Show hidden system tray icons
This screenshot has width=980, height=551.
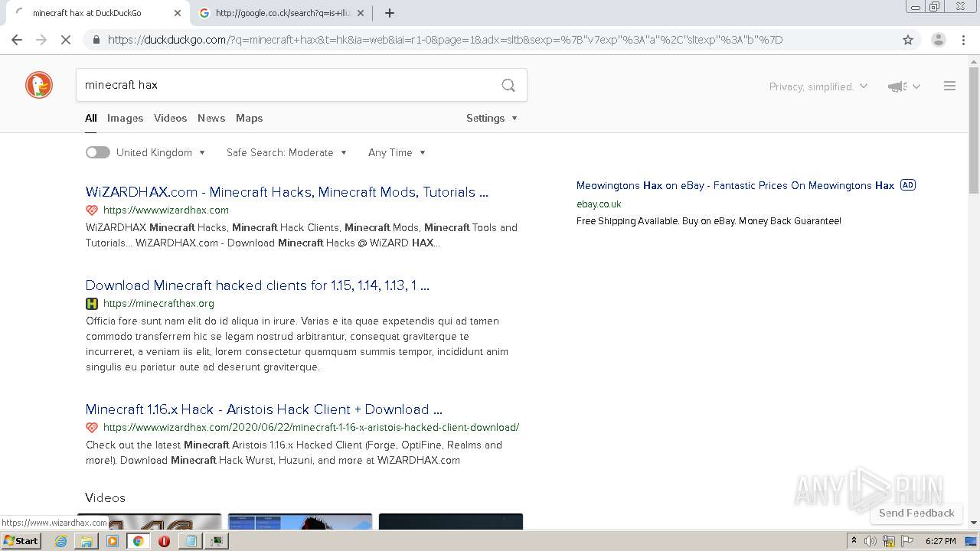coord(854,541)
